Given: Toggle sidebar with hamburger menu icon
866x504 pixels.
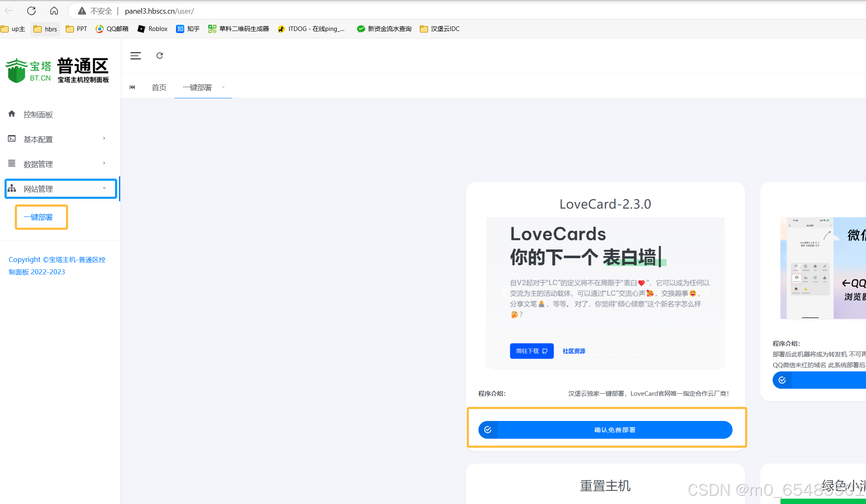Looking at the screenshot, I should point(136,56).
